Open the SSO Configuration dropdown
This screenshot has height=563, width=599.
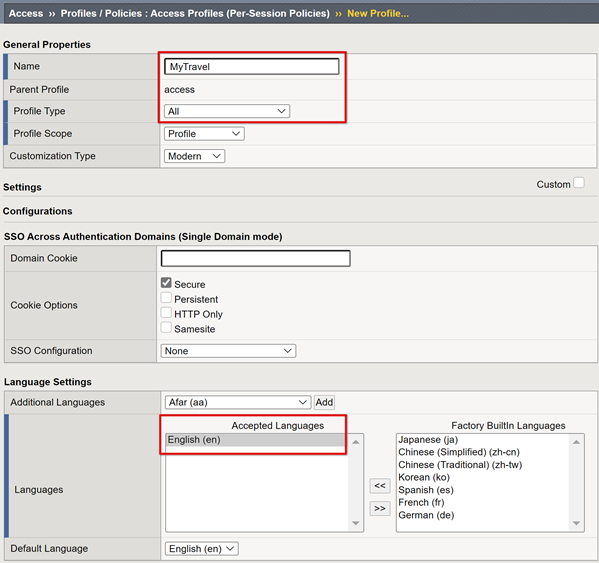[x=228, y=351]
